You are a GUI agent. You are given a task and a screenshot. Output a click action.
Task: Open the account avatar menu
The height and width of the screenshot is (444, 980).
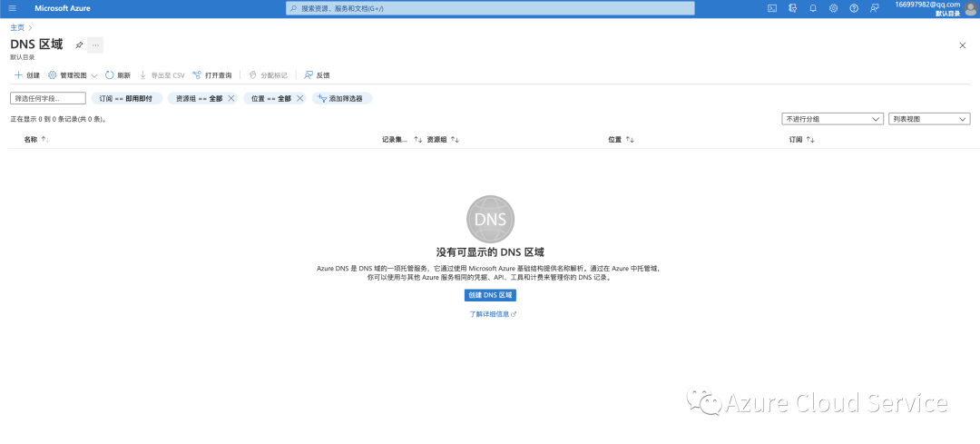click(x=970, y=8)
